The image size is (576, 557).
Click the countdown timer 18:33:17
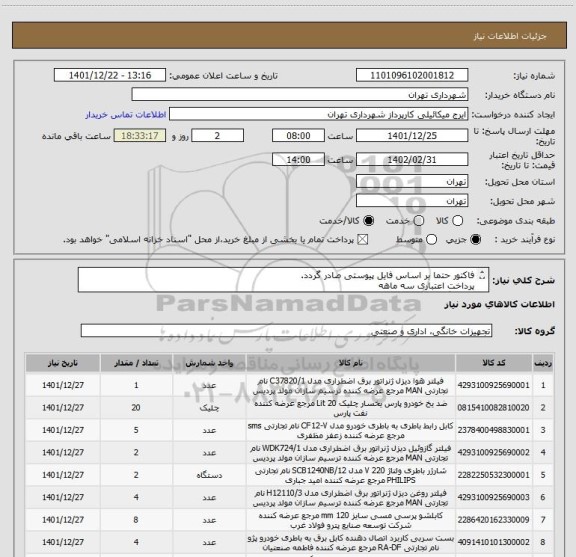(x=140, y=136)
